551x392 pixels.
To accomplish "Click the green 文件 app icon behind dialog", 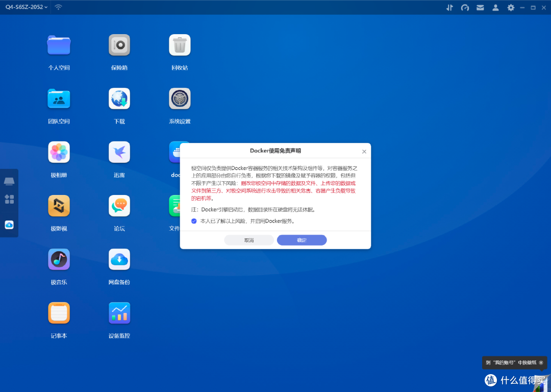I will (174, 206).
